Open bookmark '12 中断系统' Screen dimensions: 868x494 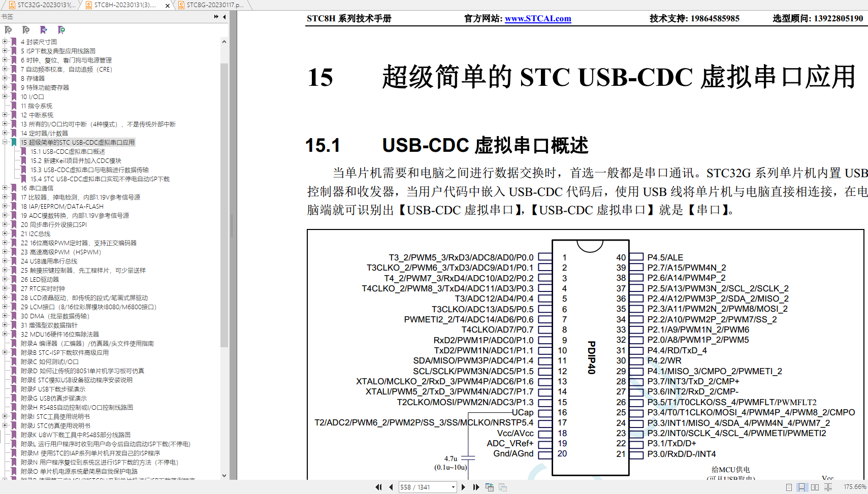37,115
